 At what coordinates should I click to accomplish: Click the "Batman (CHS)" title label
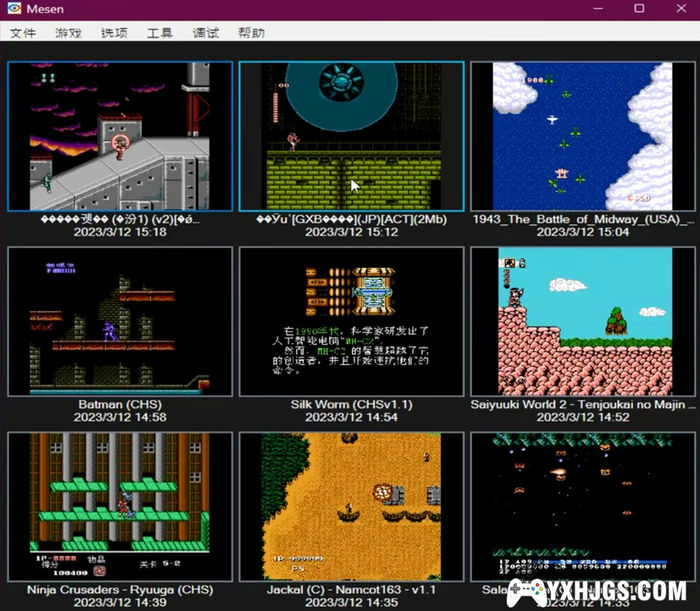tap(120, 405)
